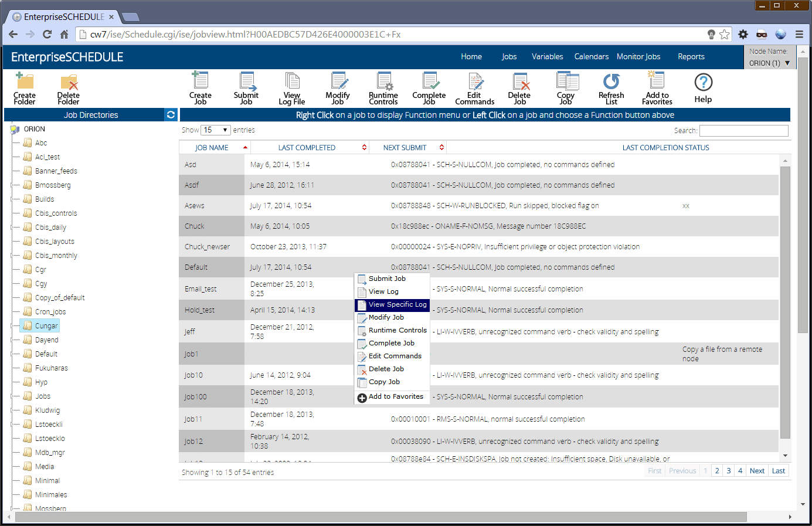Choose Runtime Controls in the context menu
Image resolution: width=812 pixels, height=526 pixels.
pos(392,330)
